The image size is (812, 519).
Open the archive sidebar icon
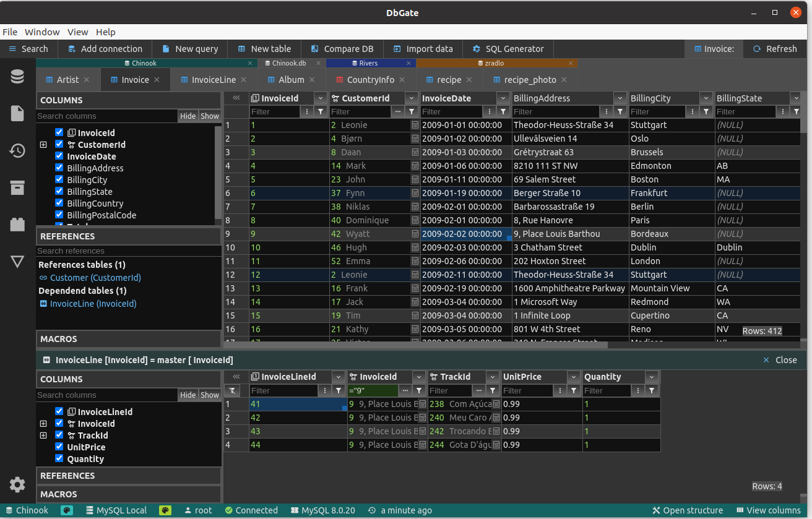[17, 187]
